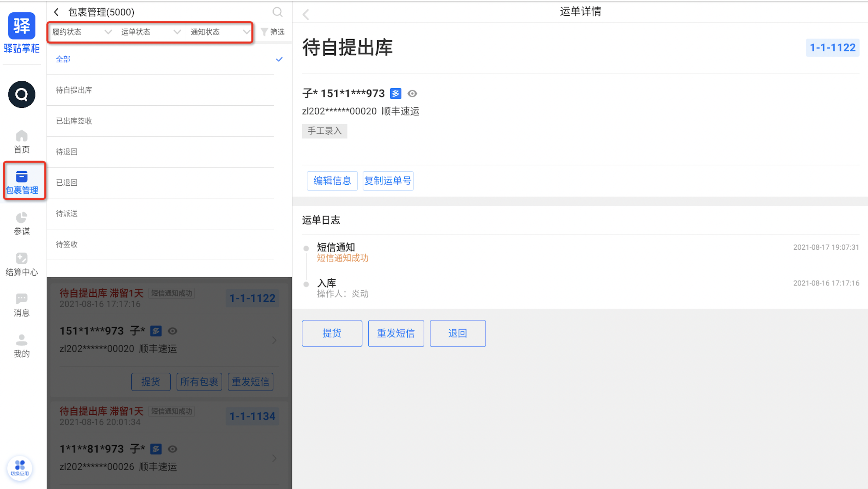Click 提货 button in waybill detail

point(332,333)
